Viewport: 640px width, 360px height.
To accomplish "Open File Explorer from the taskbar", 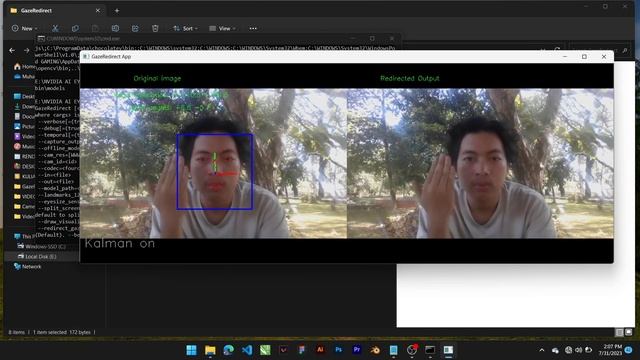I will click(210, 350).
